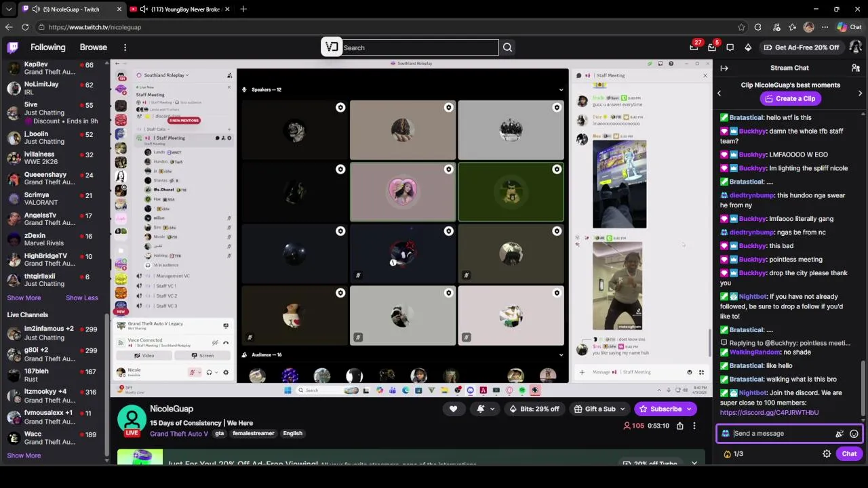Image resolution: width=868 pixels, height=488 pixels.
Task: Click the Bits: 29% off button
Action: pyautogui.click(x=534, y=409)
